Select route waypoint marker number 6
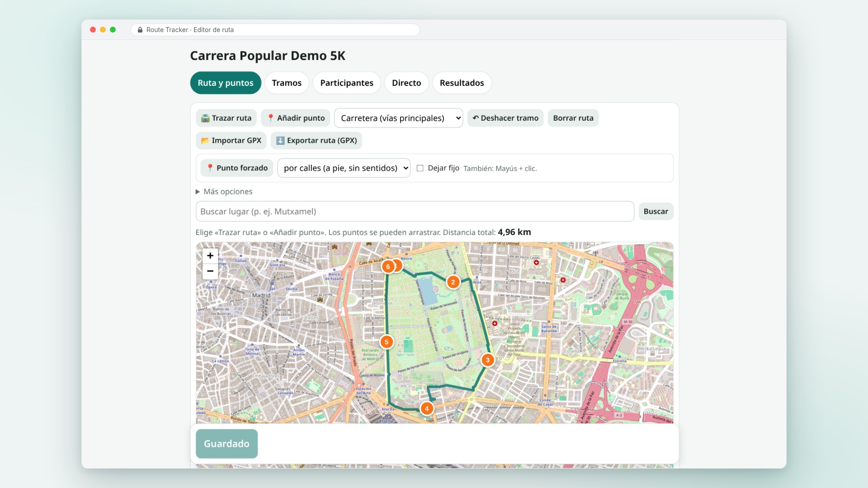Screen dimensions: 868x488 click(x=388, y=267)
